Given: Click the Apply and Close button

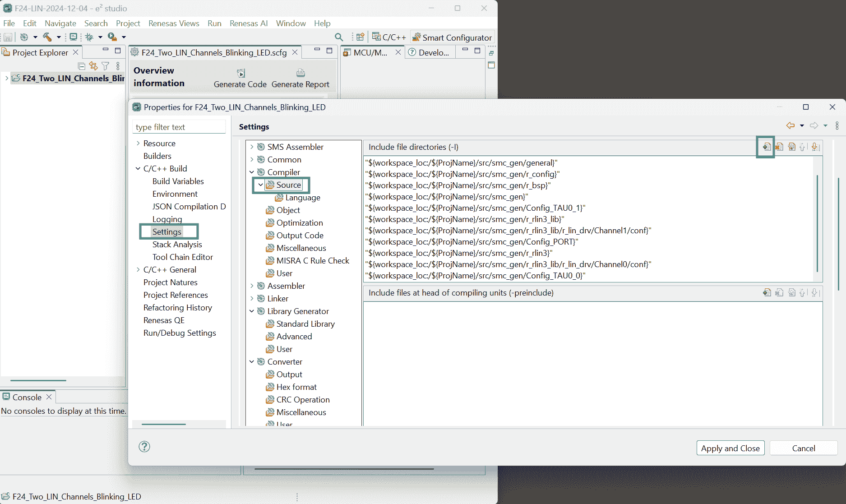Looking at the screenshot, I should click(x=730, y=448).
